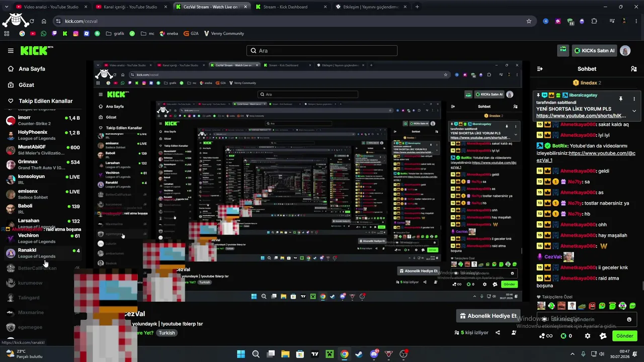Viewport: 644px width, 362px height.
Task: Open the WhatsApp bookmark icon
Action: 44,34
